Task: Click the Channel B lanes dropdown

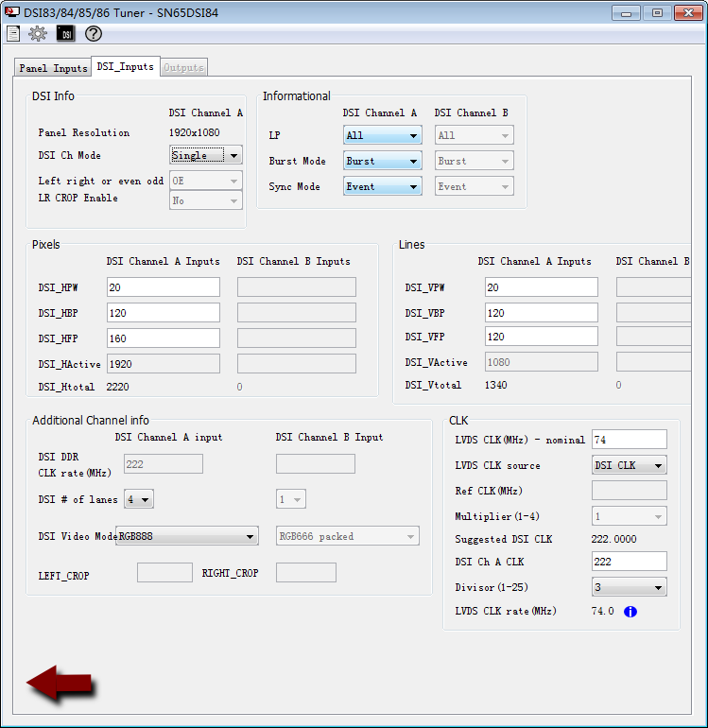Action: click(x=290, y=499)
